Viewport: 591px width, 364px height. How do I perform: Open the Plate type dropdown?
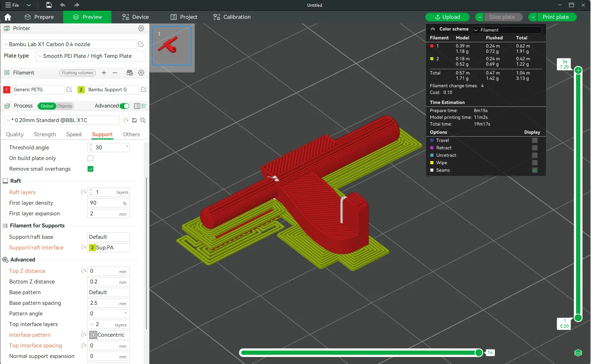[x=91, y=56]
